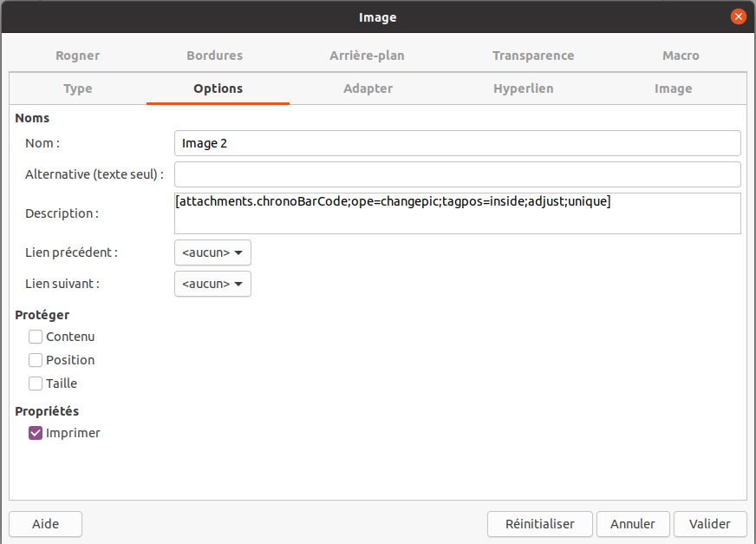
Task: Click the Annuler button
Action: coord(633,524)
